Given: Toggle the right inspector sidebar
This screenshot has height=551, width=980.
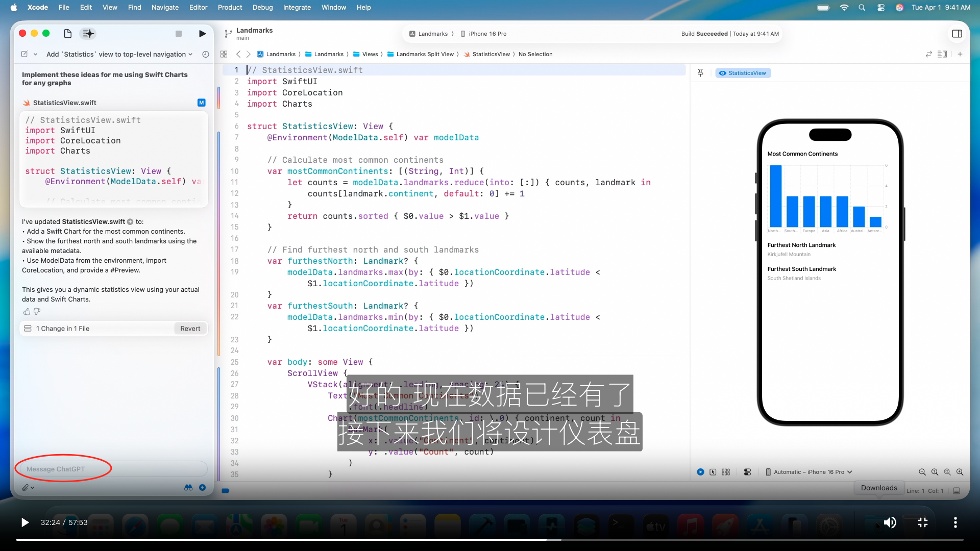Looking at the screenshot, I should [x=957, y=34].
